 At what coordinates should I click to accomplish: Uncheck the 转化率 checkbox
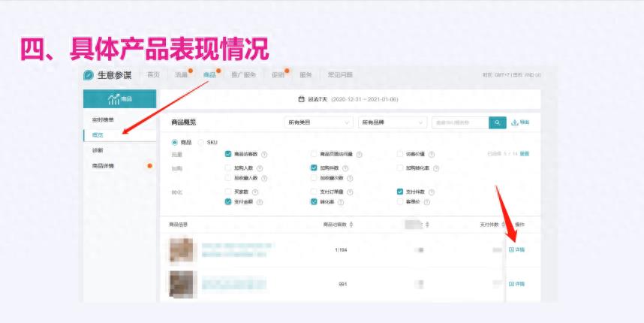tap(314, 202)
